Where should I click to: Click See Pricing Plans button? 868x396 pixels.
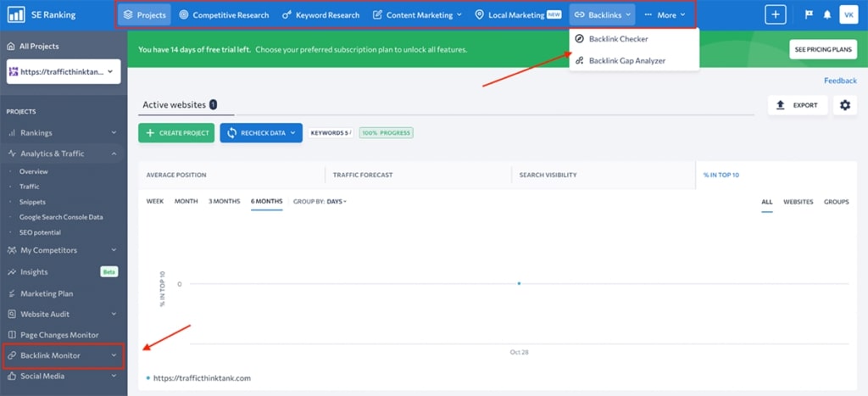[x=823, y=49]
